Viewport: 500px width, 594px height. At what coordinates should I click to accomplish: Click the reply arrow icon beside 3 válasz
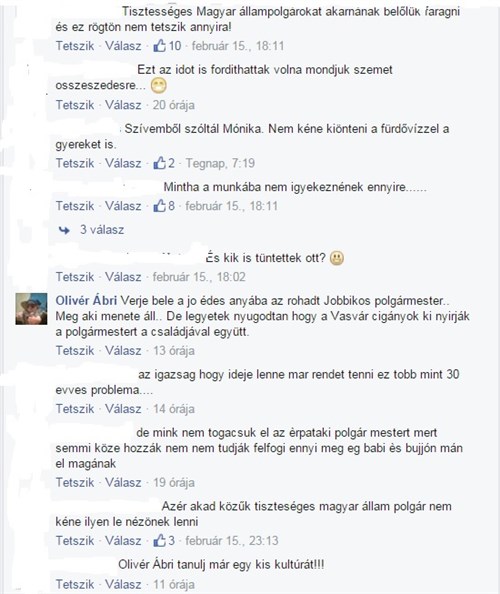pyautogui.click(x=64, y=230)
